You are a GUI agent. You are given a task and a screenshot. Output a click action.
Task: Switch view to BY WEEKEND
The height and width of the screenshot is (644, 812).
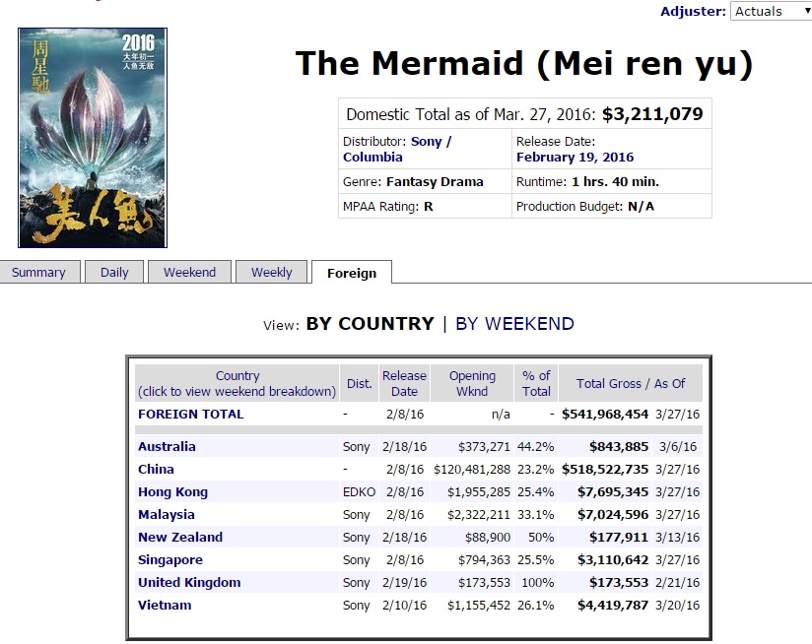(x=514, y=324)
